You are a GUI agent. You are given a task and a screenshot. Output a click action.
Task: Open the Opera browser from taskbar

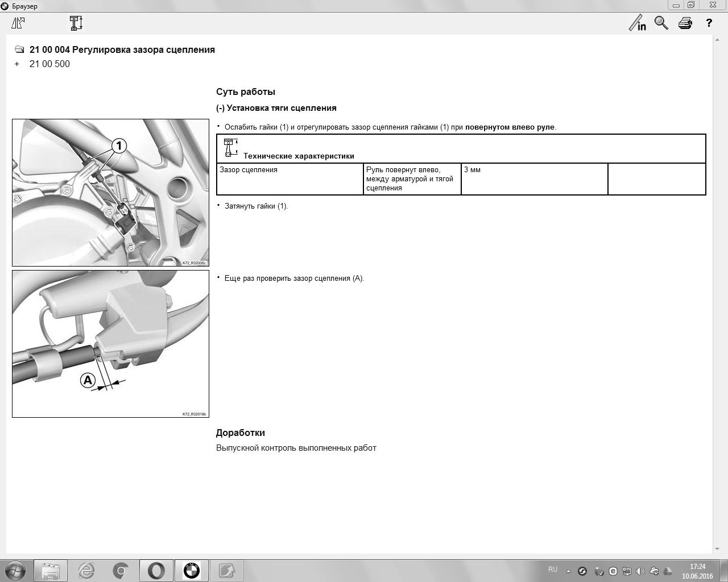[156, 571]
